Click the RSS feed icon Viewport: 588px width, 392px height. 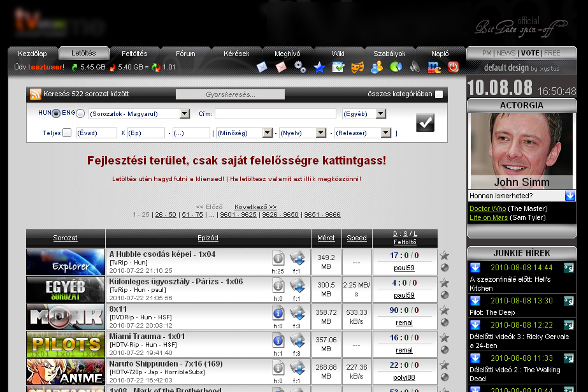pyautogui.click(x=36, y=94)
